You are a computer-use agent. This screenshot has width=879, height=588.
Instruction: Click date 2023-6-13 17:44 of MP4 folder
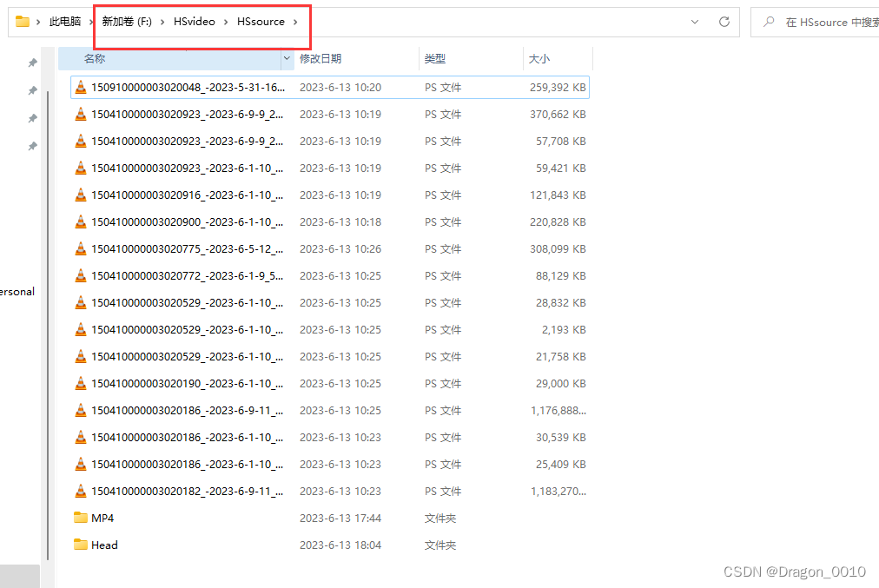point(340,518)
